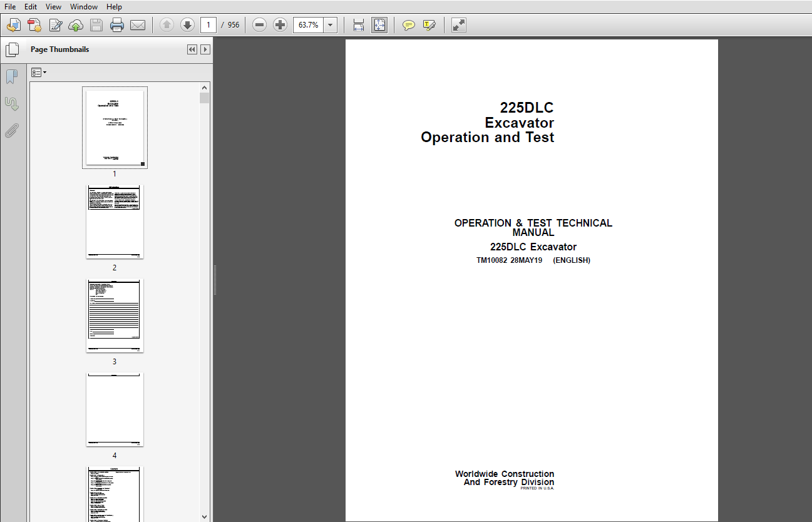
Task: Click the Email envelope icon
Action: coord(138,25)
